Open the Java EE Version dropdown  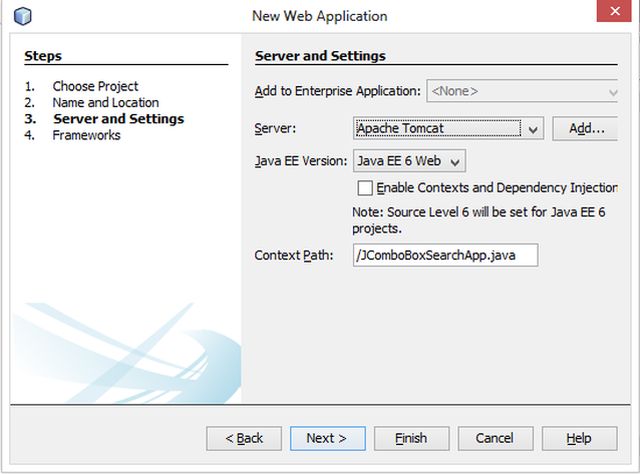pos(409,161)
